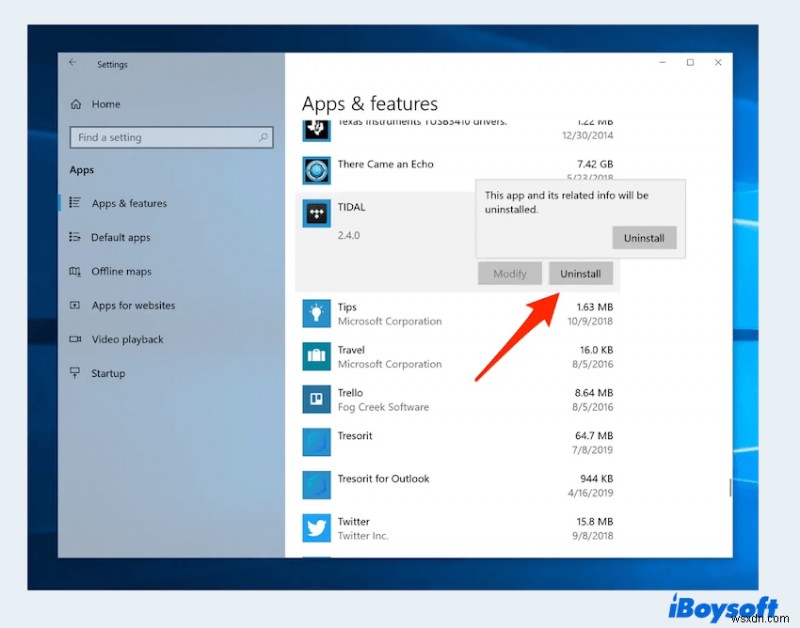Click the Travel suitcase icon

click(x=316, y=356)
